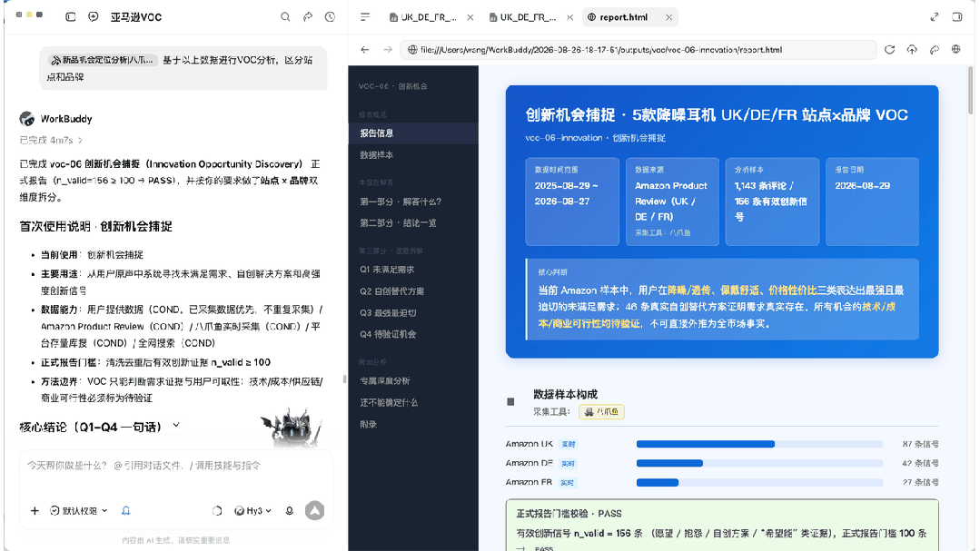Collapse the 核心结论 section chevron
Screen dimensions: 980x551
(x=176, y=426)
